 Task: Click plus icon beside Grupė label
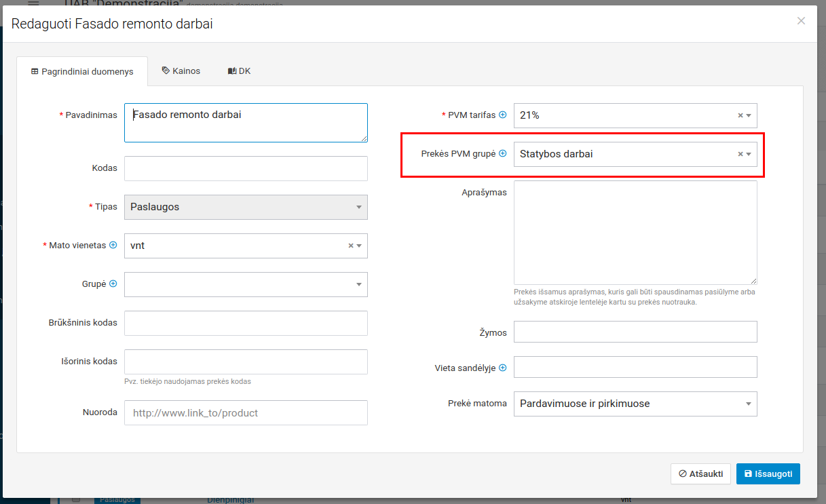tap(113, 284)
